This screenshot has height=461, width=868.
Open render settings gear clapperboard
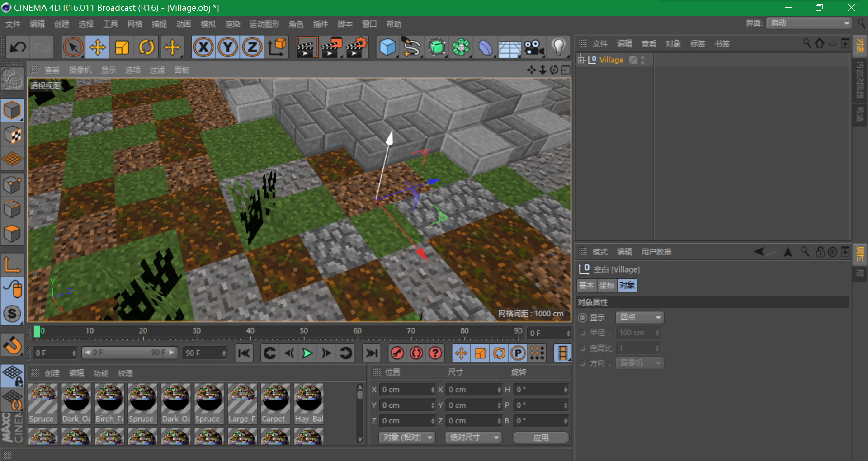tap(356, 47)
